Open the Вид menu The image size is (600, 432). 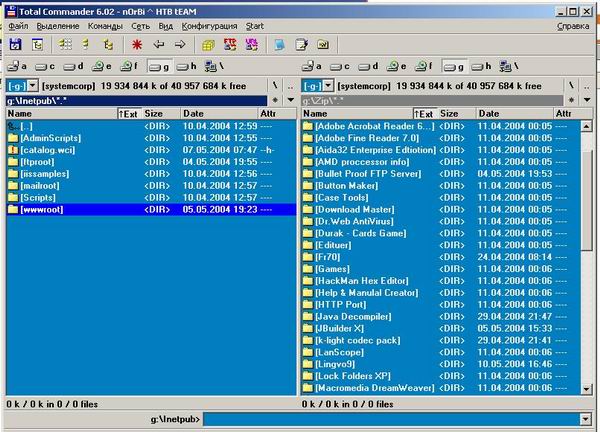click(x=166, y=26)
